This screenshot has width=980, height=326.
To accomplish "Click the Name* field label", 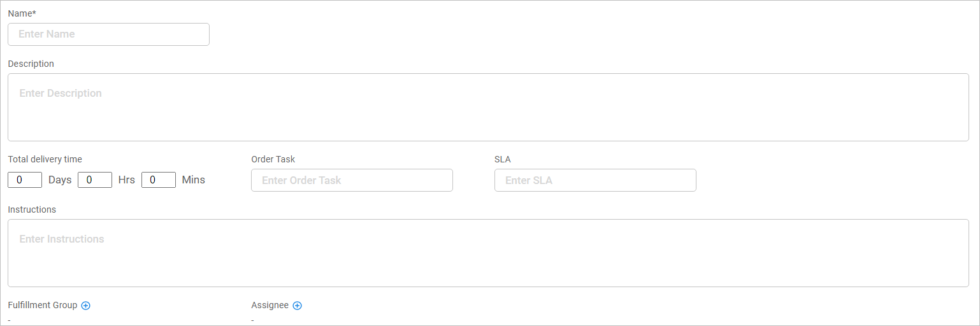I will pos(22,13).
